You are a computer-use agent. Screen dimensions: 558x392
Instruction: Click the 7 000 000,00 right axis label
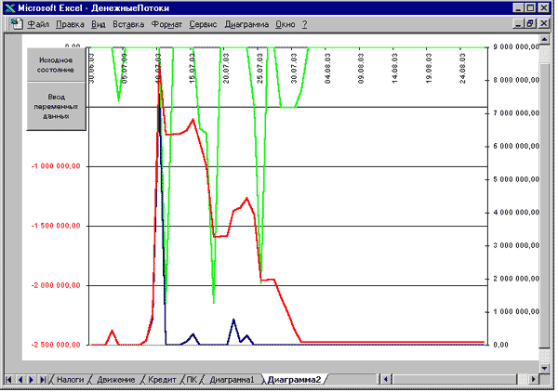click(x=516, y=113)
